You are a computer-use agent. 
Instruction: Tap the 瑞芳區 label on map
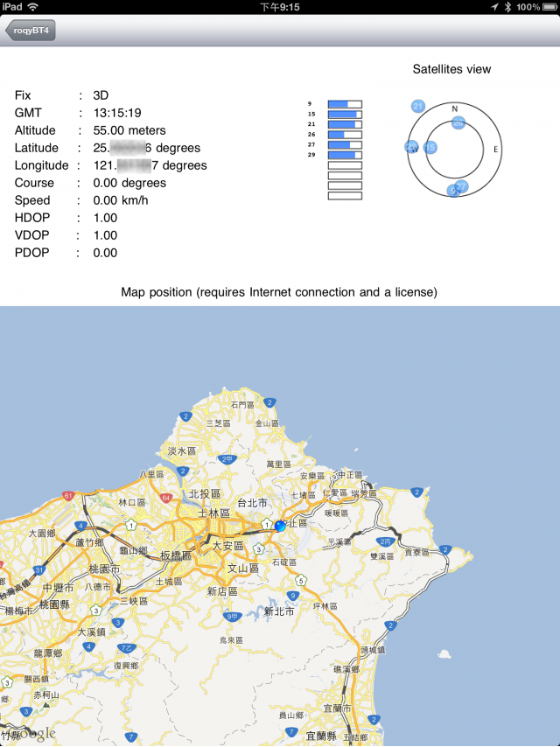click(x=364, y=494)
